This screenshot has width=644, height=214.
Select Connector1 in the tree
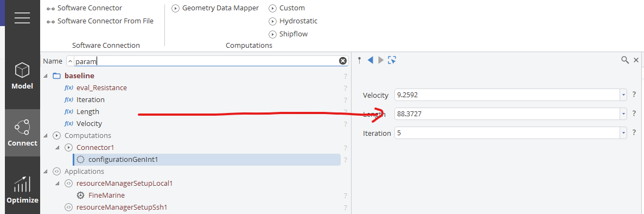95,147
